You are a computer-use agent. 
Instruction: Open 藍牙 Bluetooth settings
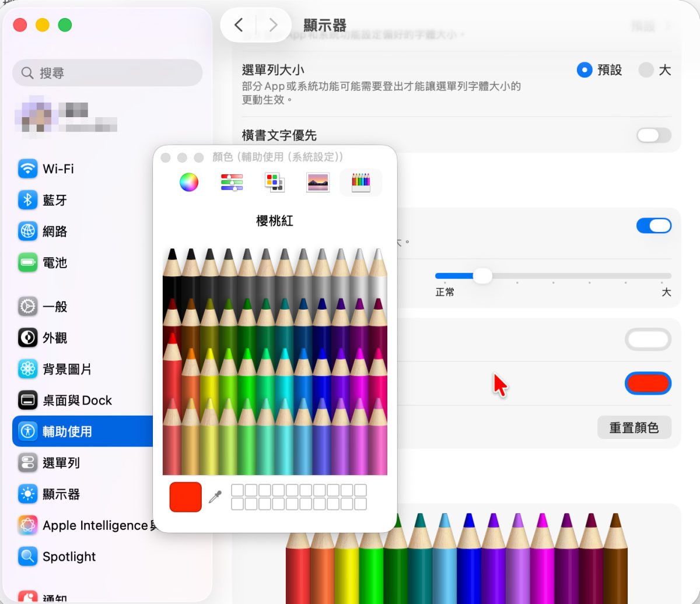point(82,201)
